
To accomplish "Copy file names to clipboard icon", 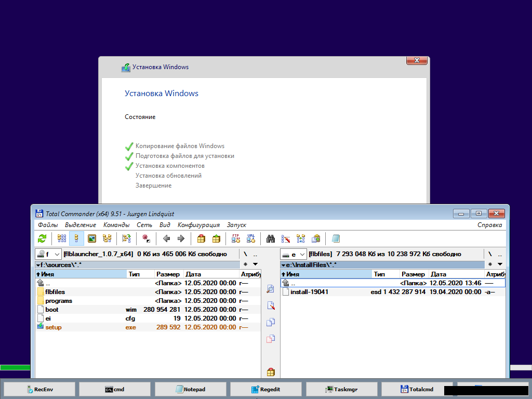I will (316, 238).
